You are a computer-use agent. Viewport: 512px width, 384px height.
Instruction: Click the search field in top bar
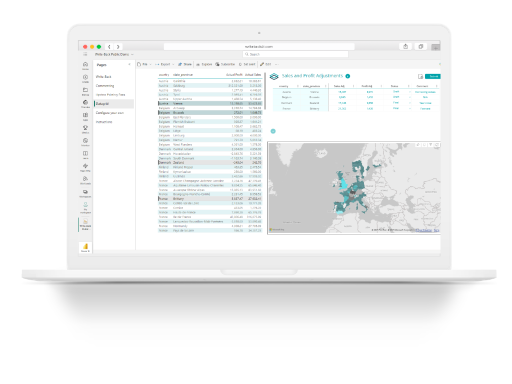click(296, 54)
